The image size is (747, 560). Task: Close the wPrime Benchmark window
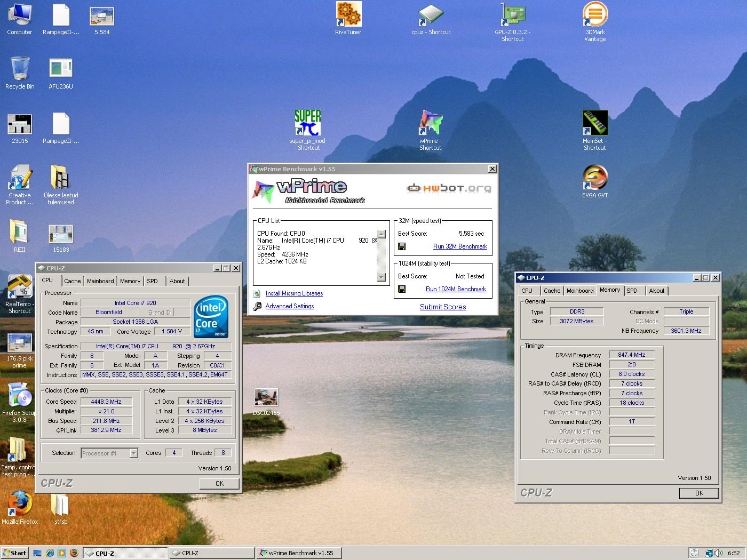[492, 169]
